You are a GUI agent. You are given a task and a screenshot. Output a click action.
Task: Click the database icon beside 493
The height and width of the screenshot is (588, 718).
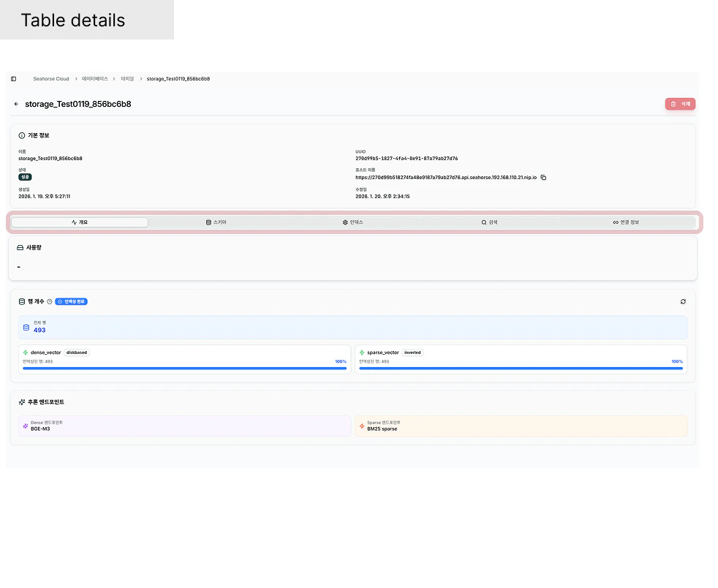click(x=26, y=328)
